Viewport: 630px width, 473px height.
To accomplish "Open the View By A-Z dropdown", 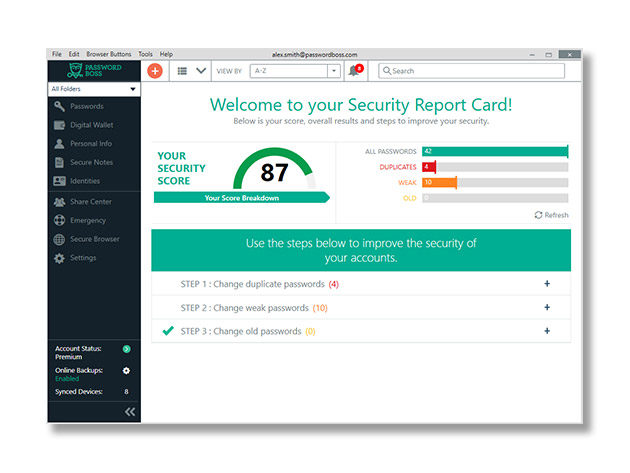I will pos(295,71).
